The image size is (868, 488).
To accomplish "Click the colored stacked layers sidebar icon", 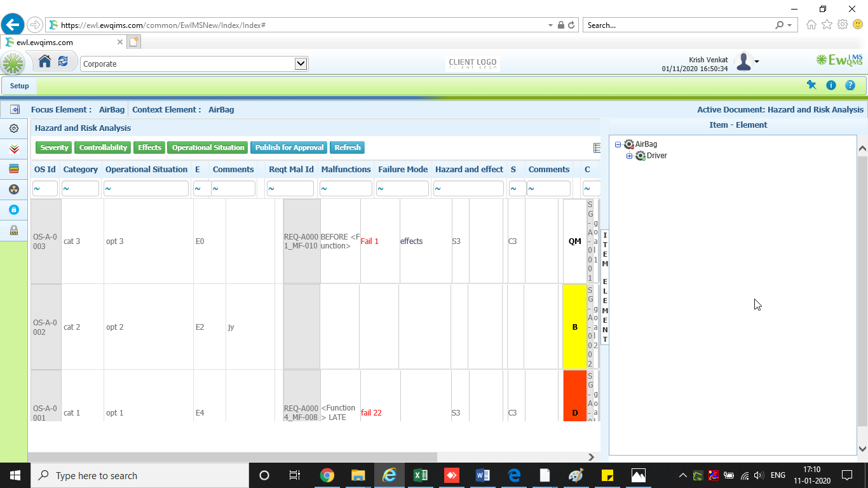I will click(14, 169).
